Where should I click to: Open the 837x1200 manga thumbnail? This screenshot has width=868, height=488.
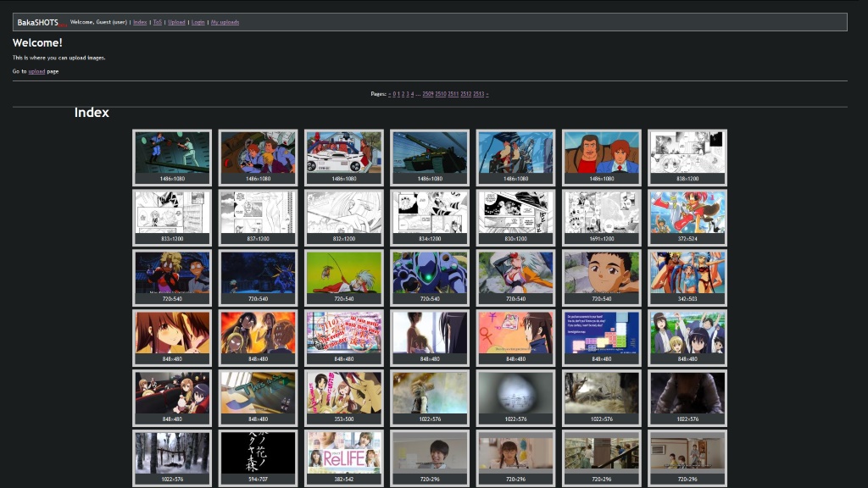258,218
